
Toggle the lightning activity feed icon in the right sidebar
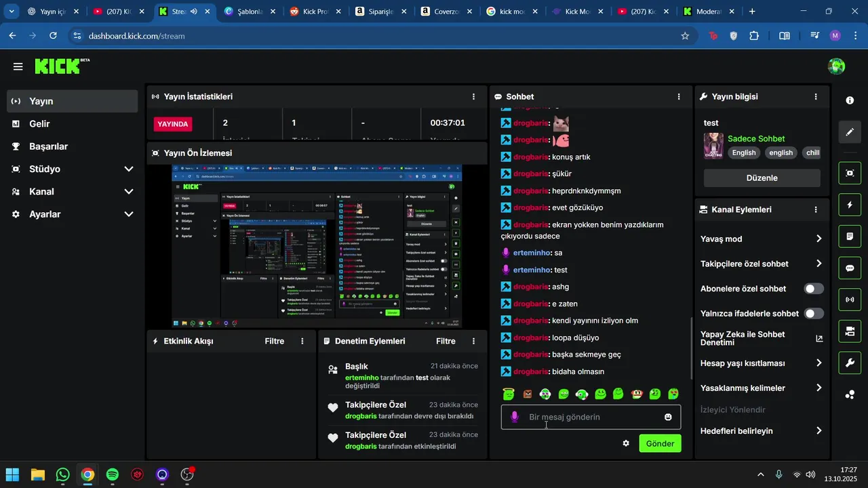(850, 205)
